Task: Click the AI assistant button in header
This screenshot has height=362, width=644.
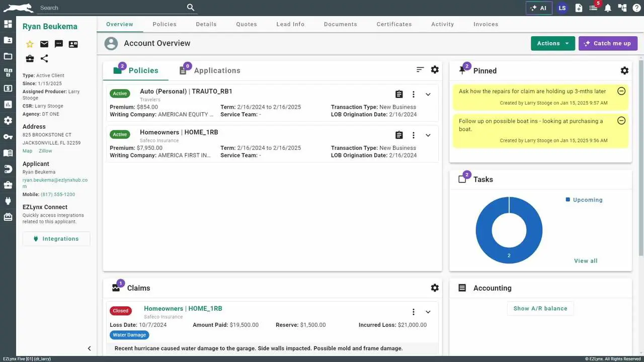Action: pyautogui.click(x=538, y=8)
